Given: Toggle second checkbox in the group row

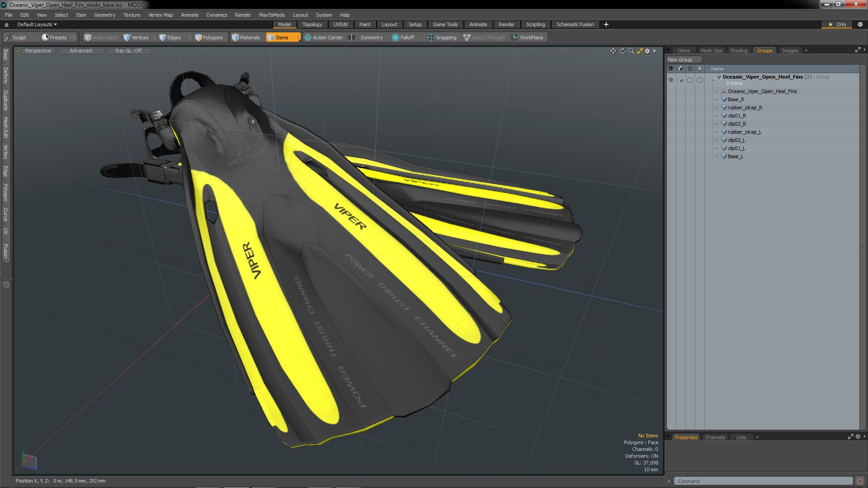Looking at the screenshot, I should point(700,80).
